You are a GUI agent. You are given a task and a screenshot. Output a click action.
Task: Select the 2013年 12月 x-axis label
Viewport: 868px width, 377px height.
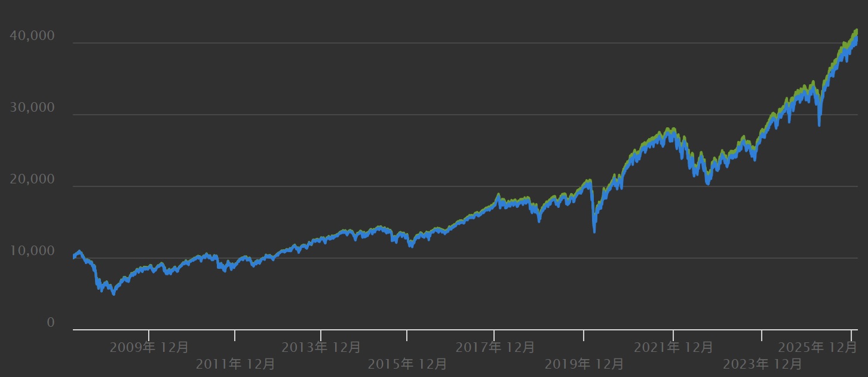click(x=321, y=347)
